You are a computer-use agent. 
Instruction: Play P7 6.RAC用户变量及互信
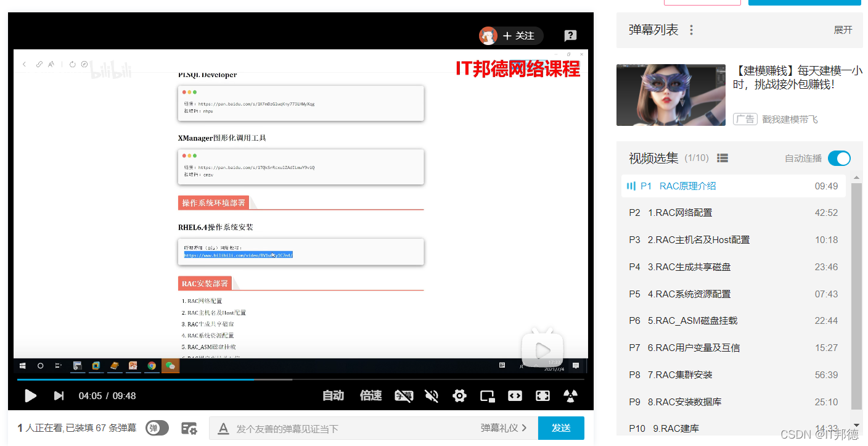[x=734, y=348]
